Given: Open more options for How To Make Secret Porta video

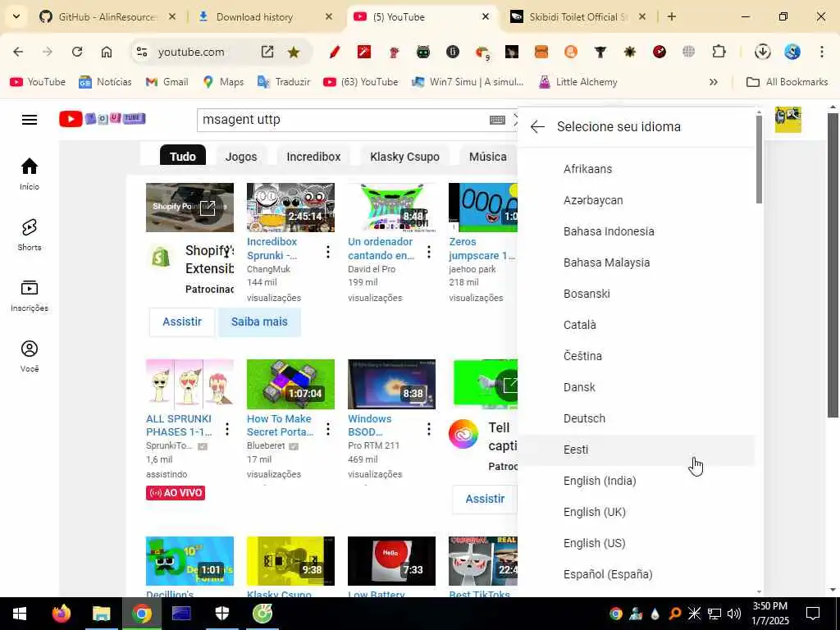Looking at the screenshot, I should (x=328, y=429).
